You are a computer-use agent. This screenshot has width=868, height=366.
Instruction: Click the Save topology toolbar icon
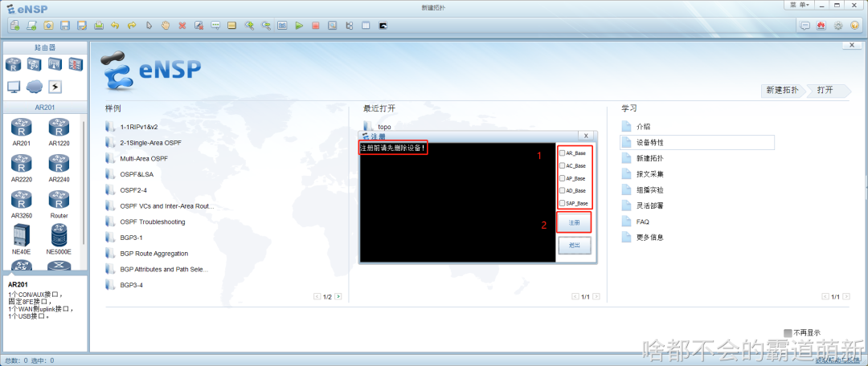65,26
